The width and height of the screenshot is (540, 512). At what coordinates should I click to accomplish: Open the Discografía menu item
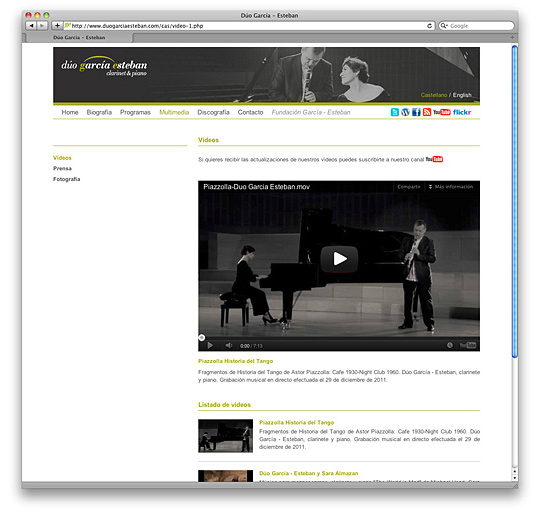point(213,112)
